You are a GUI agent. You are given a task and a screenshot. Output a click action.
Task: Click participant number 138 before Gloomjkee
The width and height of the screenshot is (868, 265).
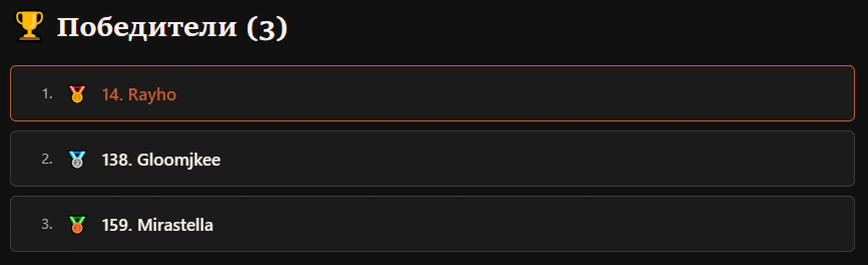[117, 160]
